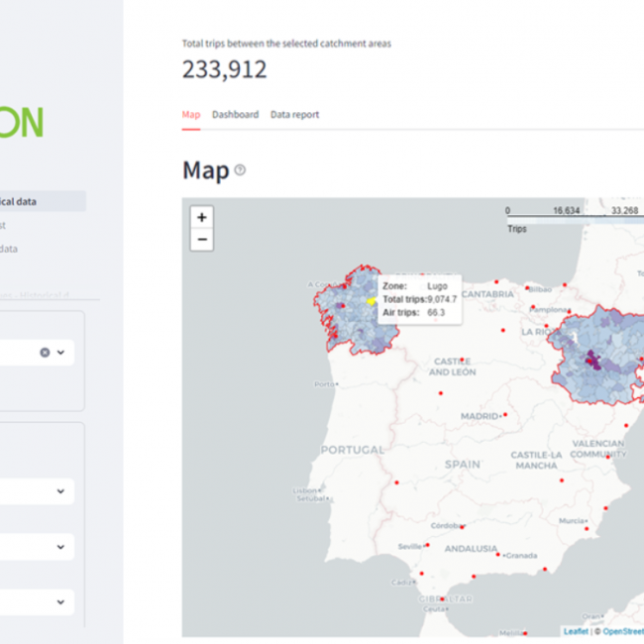Image resolution: width=644 pixels, height=644 pixels.
Task: Open the Data report tab
Action: [x=294, y=115]
